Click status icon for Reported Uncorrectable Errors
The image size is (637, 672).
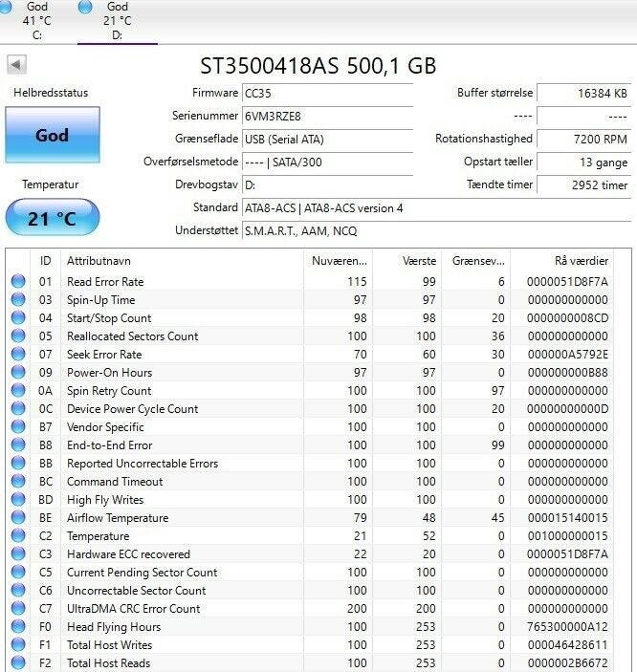(18, 463)
